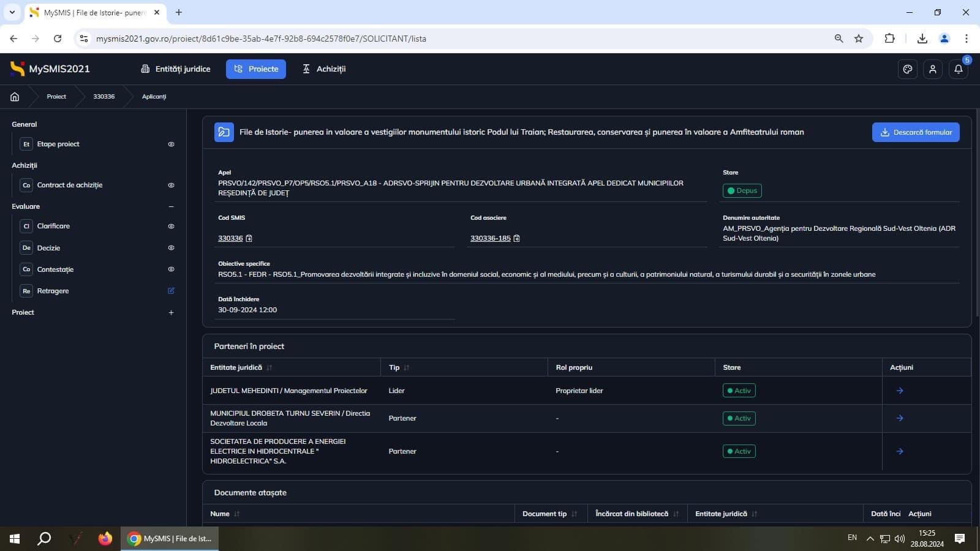
Task: Copy the Cod SMIS 330336 value
Action: coord(249,238)
